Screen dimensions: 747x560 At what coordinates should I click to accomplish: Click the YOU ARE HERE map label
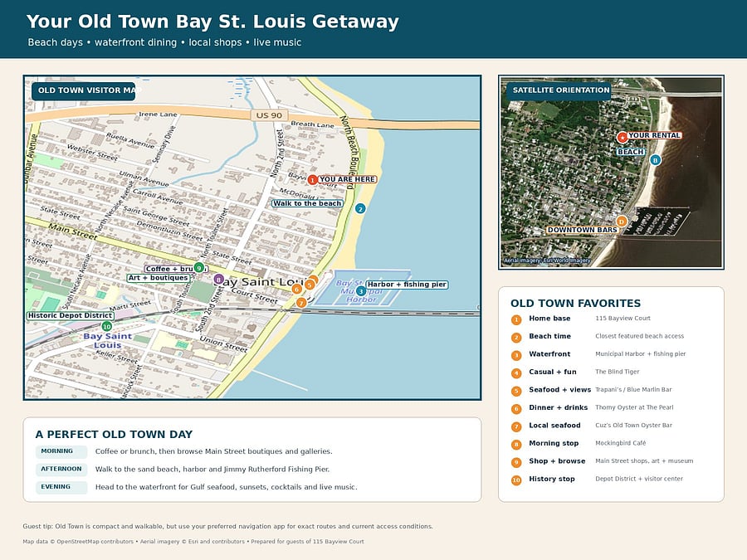point(347,179)
